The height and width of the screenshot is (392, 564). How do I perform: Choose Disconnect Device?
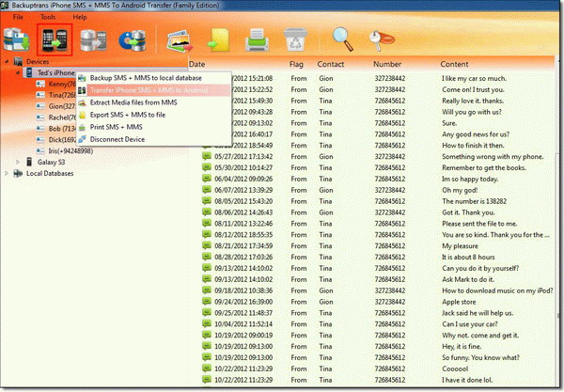[x=154, y=139]
